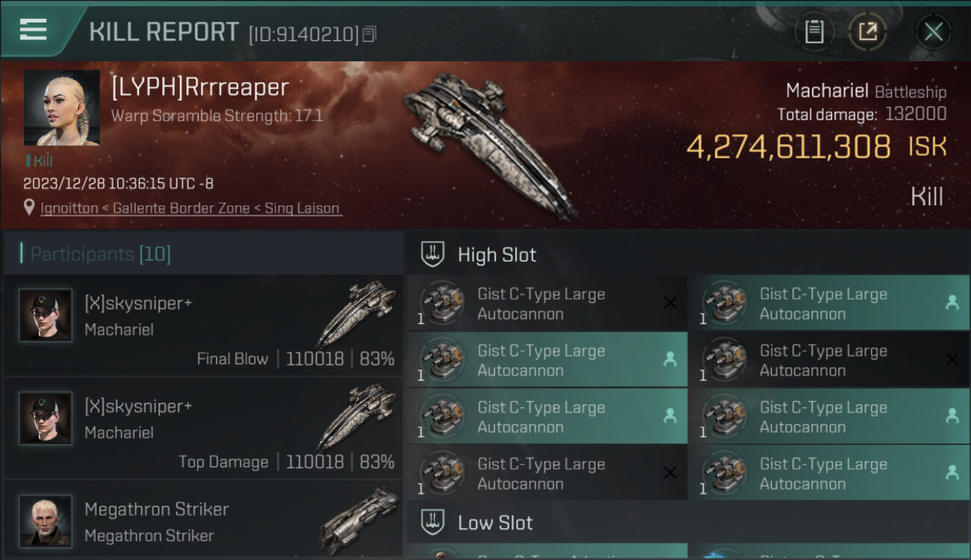Click the High Slot section icon

pos(433,255)
